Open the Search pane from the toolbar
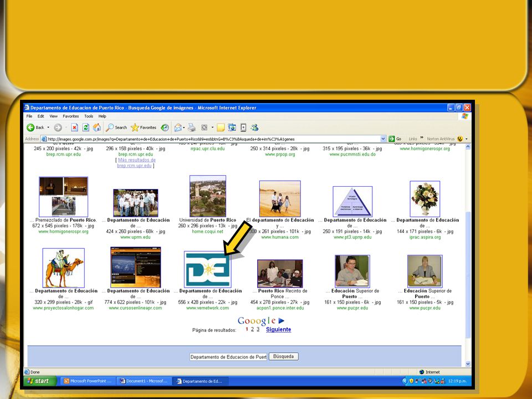Image resolution: width=532 pixels, height=399 pixels. coord(116,127)
